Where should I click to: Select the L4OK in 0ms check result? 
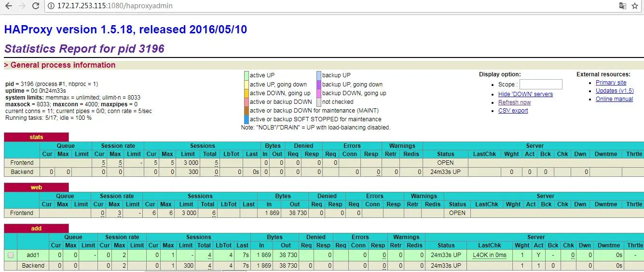[x=490, y=255]
